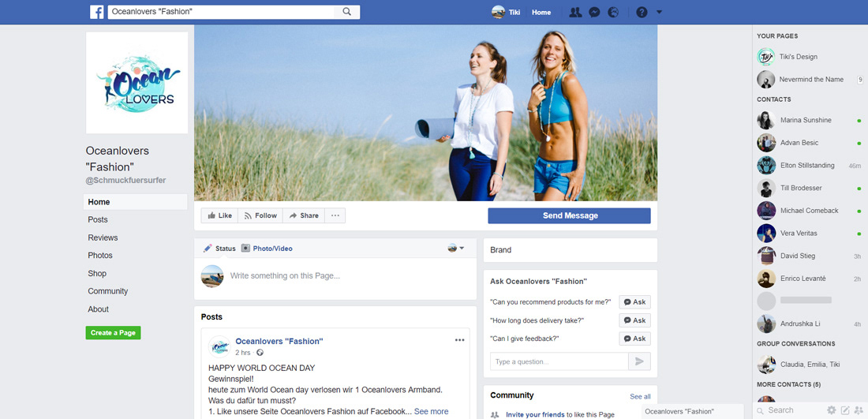Click the user avatar beside the write box
868x419 pixels.
click(x=212, y=275)
